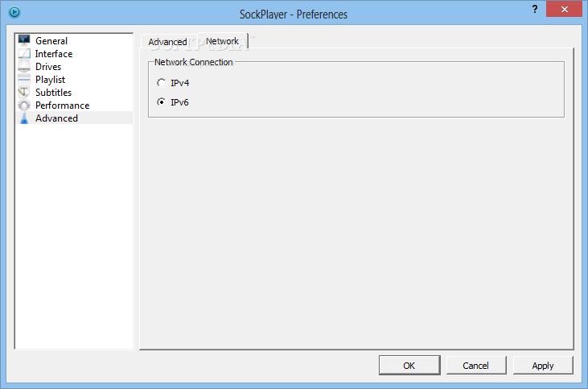Open the Drives preferences category
Image resolution: width=588 pixels, height=389 pixels.
[74, 67]
